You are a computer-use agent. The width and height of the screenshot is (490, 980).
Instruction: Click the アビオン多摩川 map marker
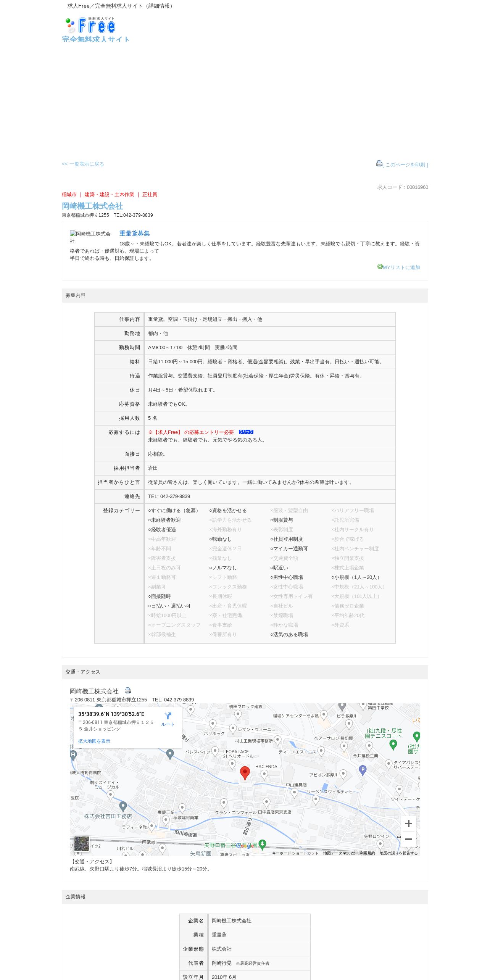point(343,774)
